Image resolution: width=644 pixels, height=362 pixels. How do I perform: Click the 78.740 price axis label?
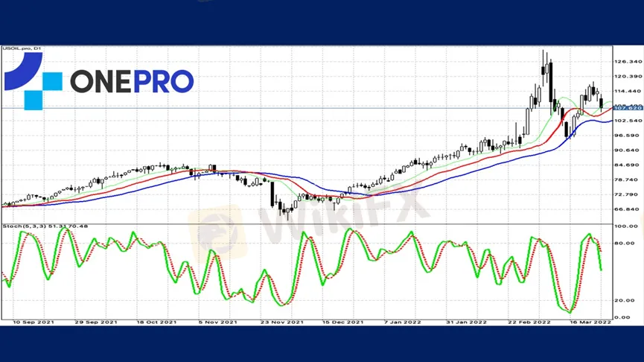pyautogui.click(x=627, y=180)
